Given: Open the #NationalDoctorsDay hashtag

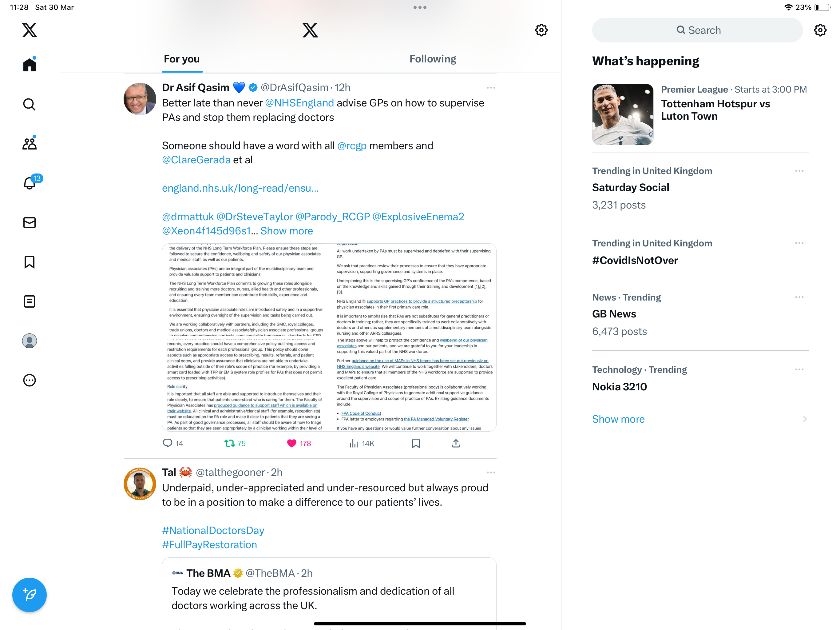Looking at the screenshot, I should pos(213,530).
